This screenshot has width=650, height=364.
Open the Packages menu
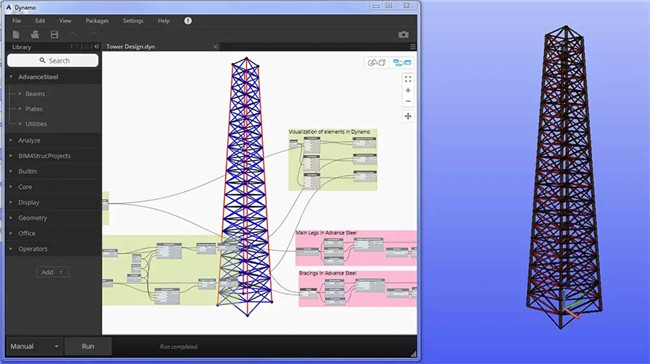pyautogui.click(x=97, y=21)
